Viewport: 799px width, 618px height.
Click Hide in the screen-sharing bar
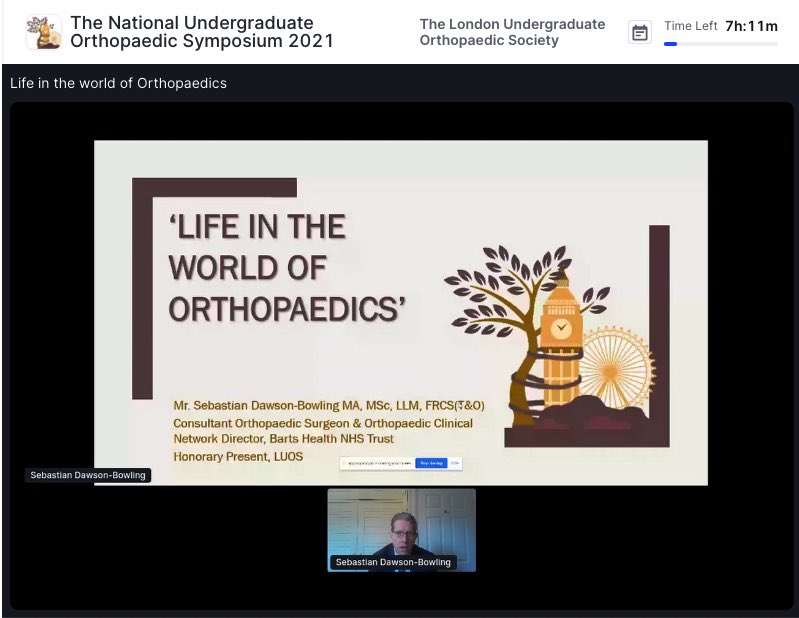pyautogui.click(x=455, y=463)
